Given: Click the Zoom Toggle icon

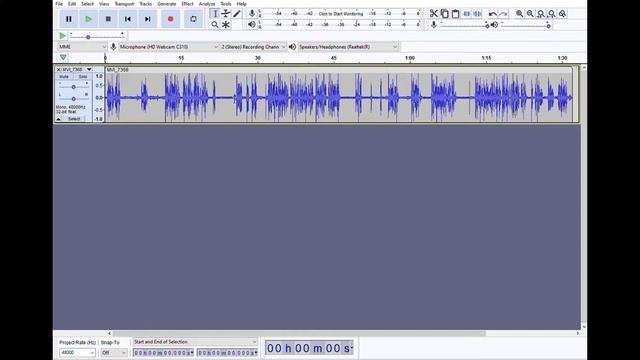Looking at the screenshot, I should [562, 14].
